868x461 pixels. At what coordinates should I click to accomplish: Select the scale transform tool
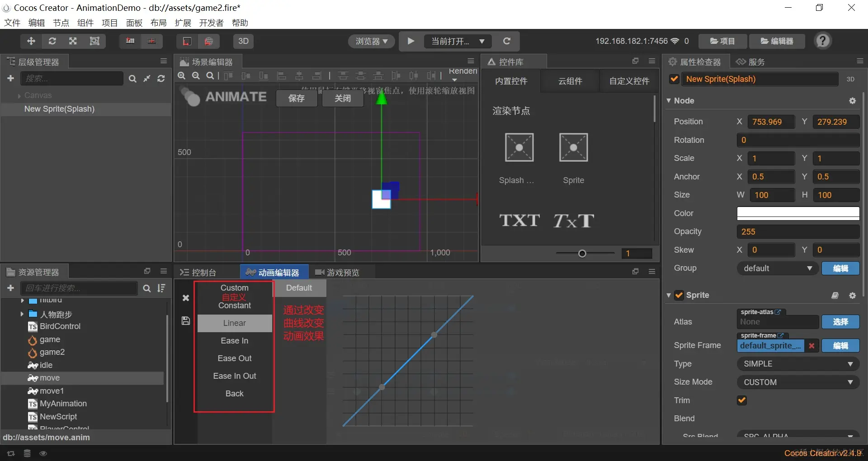tap(73, 41)
